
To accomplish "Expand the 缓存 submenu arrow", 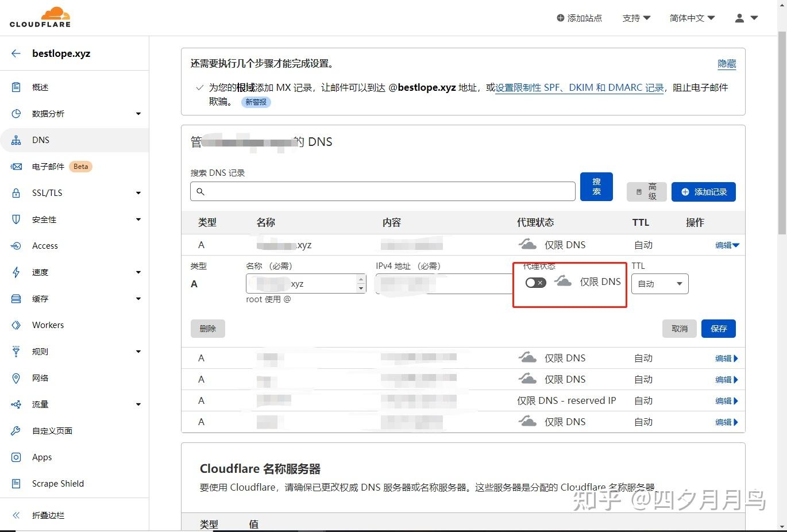I will point(138,299).
